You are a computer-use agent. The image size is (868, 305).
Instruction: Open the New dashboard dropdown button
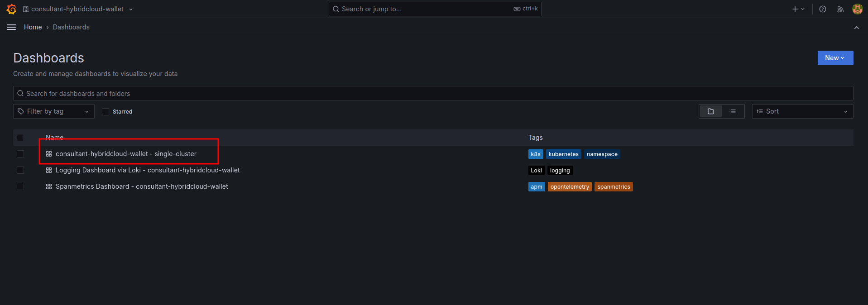click(x=835, y=58)
